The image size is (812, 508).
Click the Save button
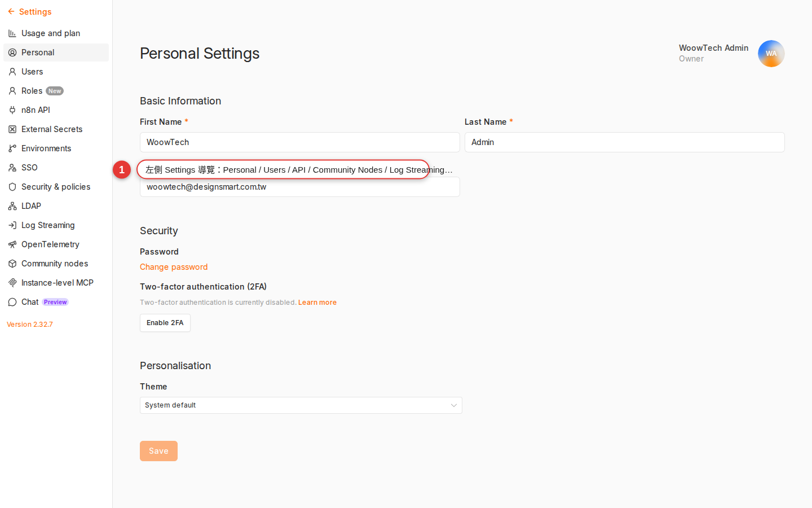pyautogui.click(x=158, y=451)
